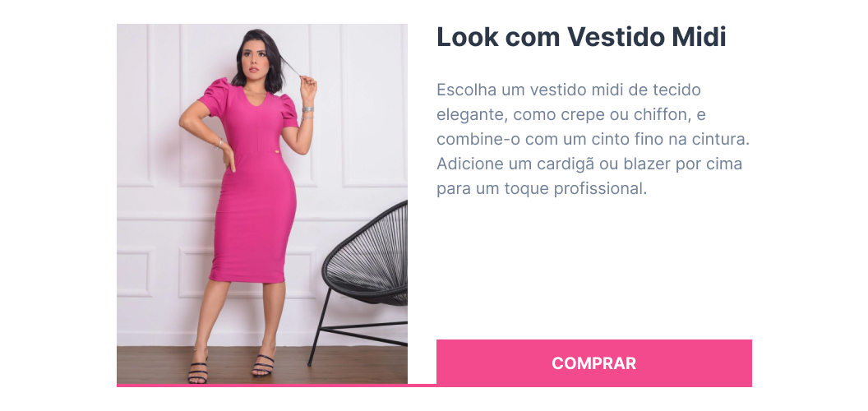Click the model's face in the photo
The height and width of the screenshot is (411, 868).
click(254, 59)
